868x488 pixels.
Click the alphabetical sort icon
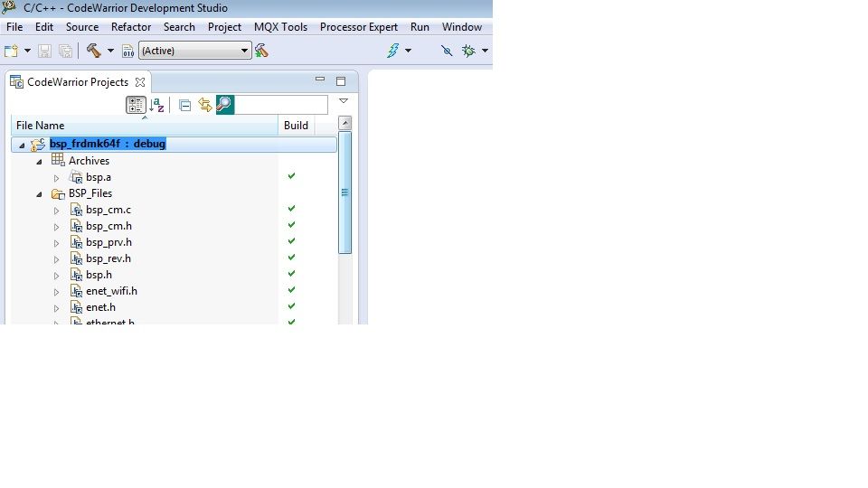coord(156,105)
